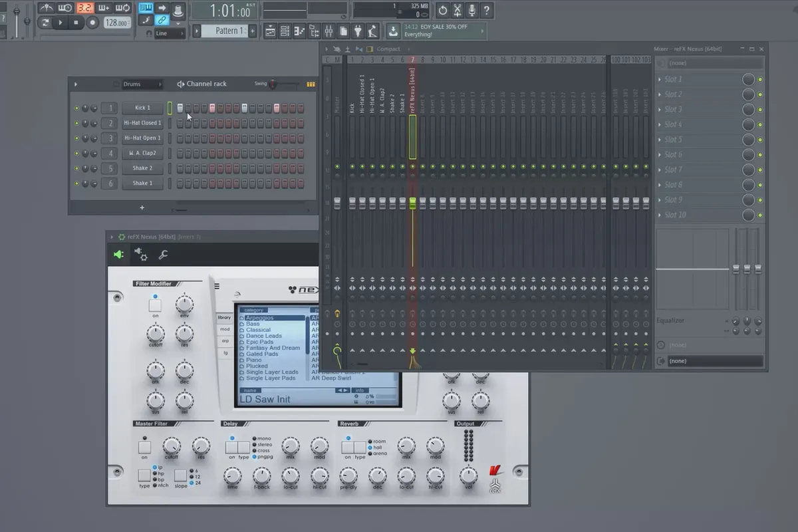
Task: Open the Nexus detailed settings gear icon
Action: tap(141, 254)
